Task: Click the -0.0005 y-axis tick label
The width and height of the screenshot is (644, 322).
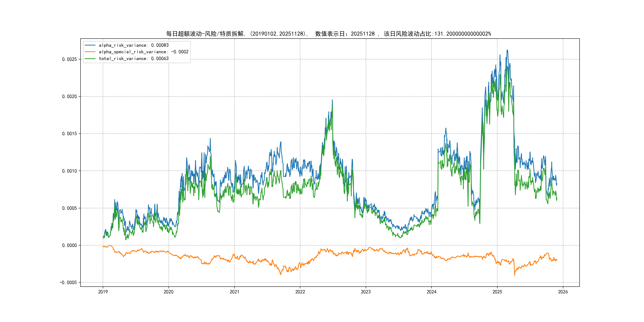Action: [68, 282]
